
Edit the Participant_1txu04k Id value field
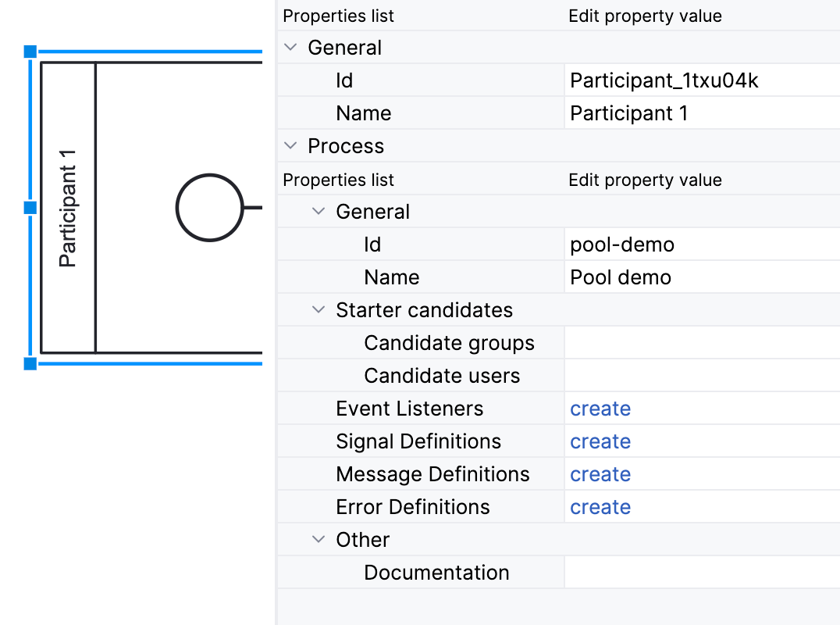click(x=701, y=80)
